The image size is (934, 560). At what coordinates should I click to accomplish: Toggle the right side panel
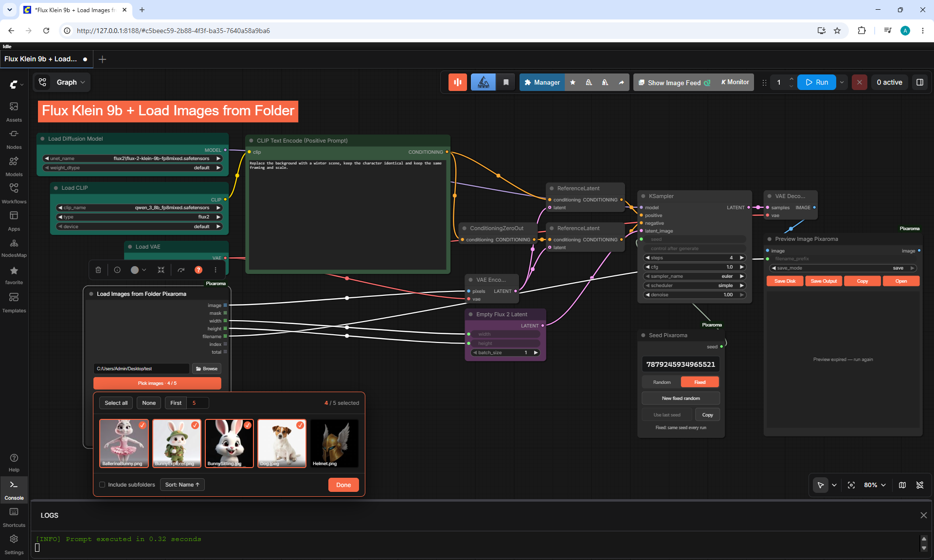(920, 82)
